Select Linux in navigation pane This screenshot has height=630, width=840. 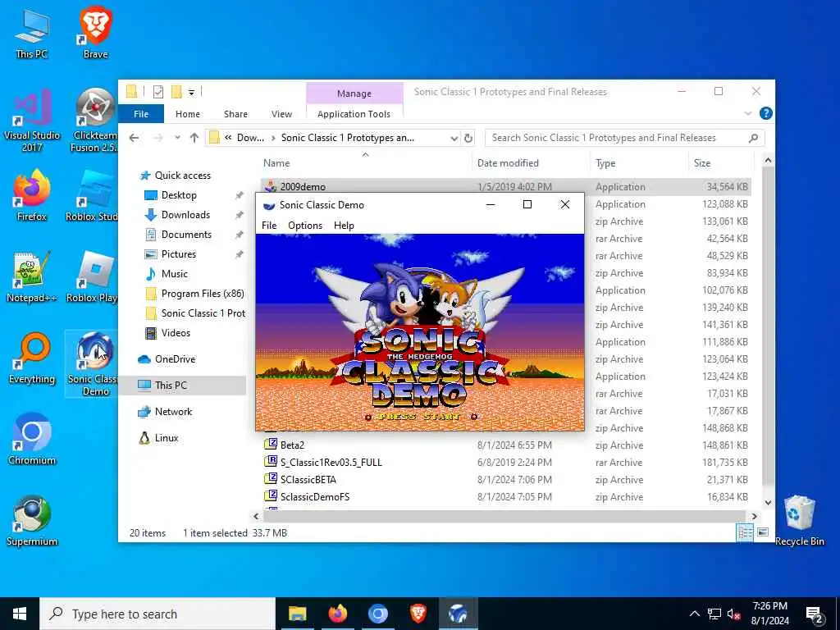(x=166, y=438)
